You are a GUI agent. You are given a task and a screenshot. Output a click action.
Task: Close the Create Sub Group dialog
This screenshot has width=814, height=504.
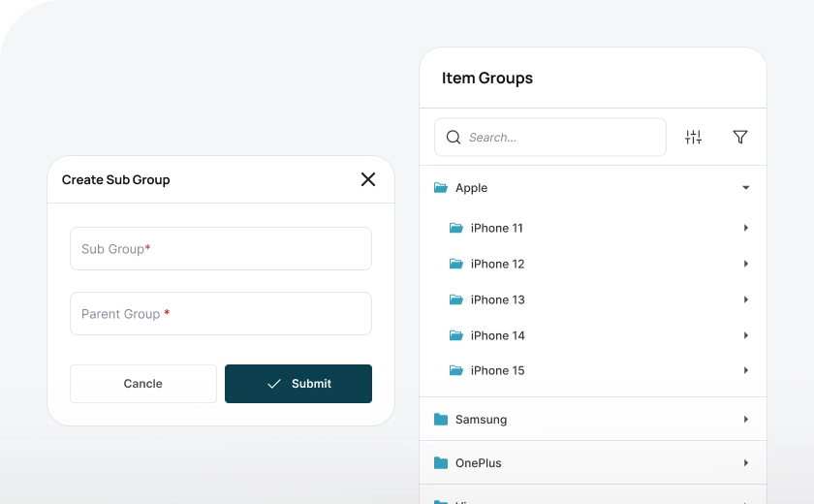[368, 179]
